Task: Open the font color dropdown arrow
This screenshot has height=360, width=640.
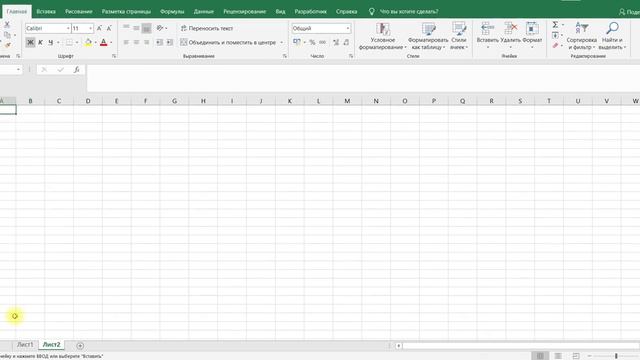Action: point(111,42)
